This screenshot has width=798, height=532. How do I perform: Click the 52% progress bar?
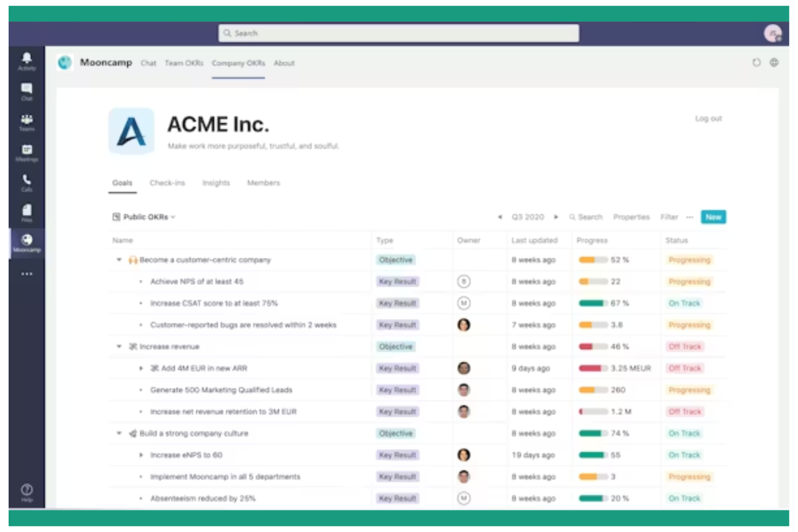tap(592, 260)
